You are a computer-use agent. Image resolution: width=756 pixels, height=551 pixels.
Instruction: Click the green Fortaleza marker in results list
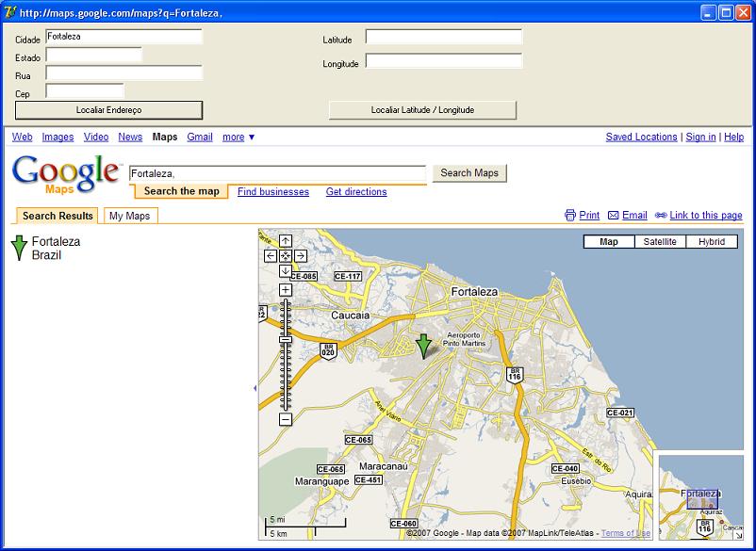pos(19,248)
